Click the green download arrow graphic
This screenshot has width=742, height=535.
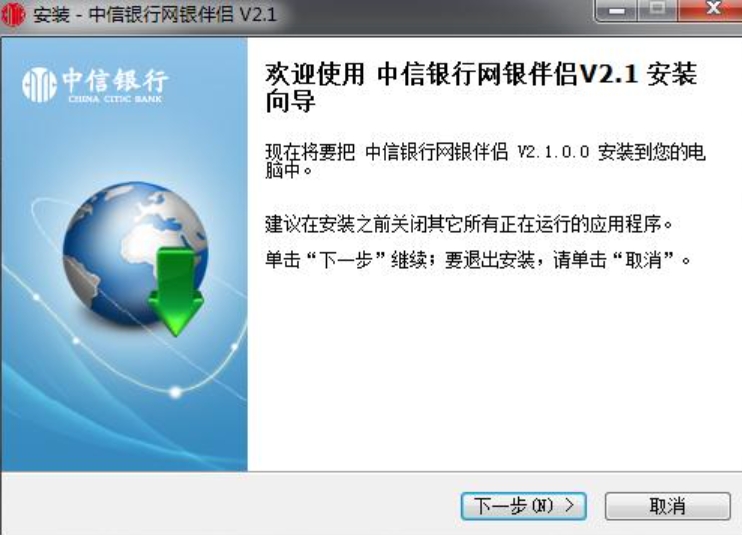tap(176, 291)
